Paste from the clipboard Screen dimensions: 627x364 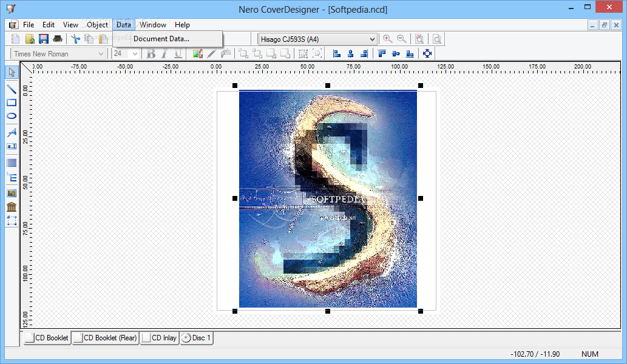(x=103, y=39)
